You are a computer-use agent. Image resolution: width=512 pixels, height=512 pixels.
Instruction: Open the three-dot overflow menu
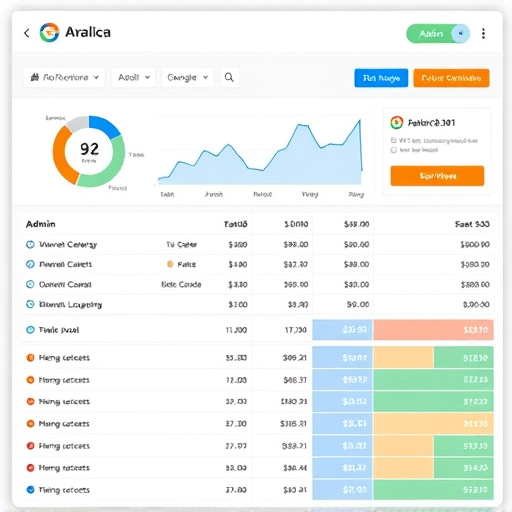point(483,33)
